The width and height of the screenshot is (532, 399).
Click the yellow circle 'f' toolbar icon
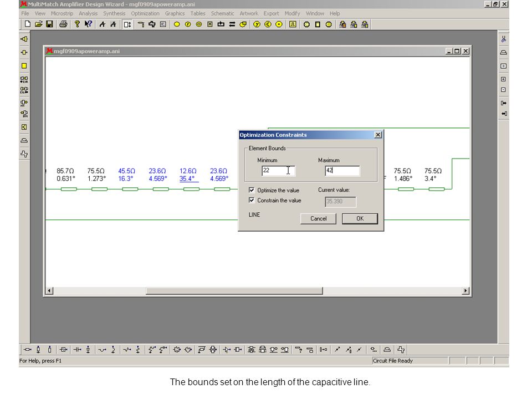coord(188,24)
